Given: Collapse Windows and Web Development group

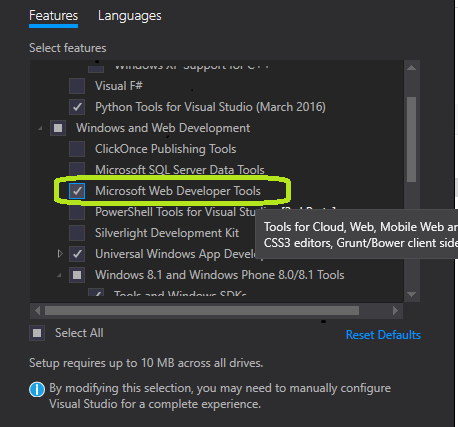Looking at the screenshot, I should point(40,128).
